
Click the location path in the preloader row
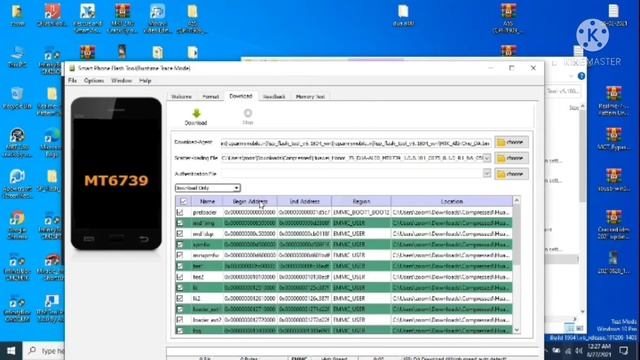451,212
